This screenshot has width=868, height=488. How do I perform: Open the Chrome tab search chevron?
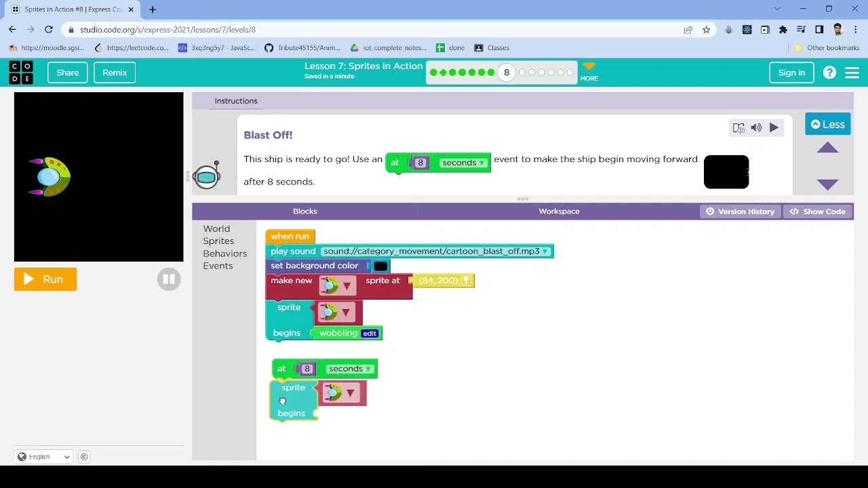tap(777, 9)
